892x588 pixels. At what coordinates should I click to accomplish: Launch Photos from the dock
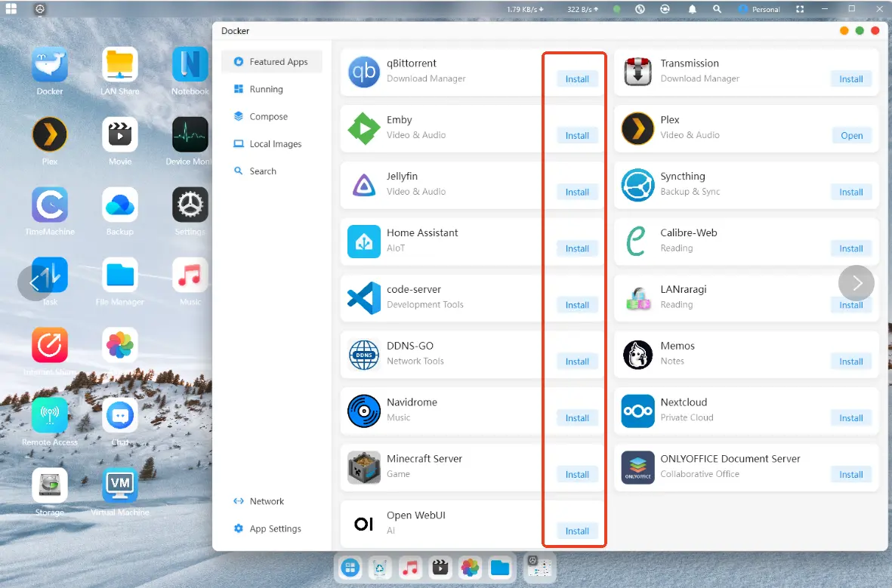470,568
